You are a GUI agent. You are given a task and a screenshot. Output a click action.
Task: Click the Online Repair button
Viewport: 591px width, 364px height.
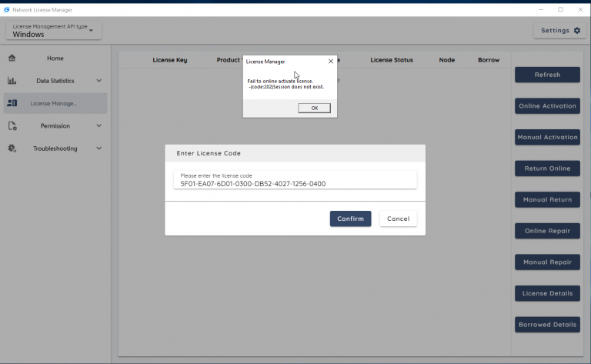(x=547, y=231)
